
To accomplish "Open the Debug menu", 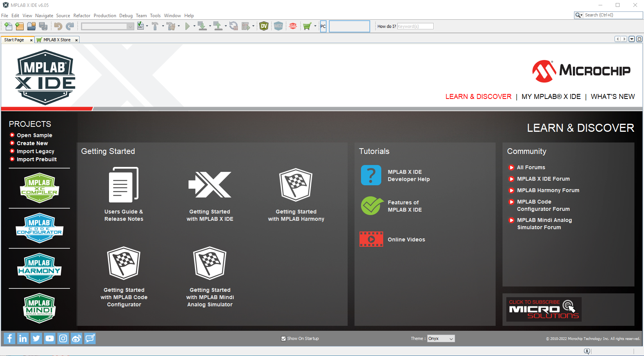I will [x=126, y=16].
